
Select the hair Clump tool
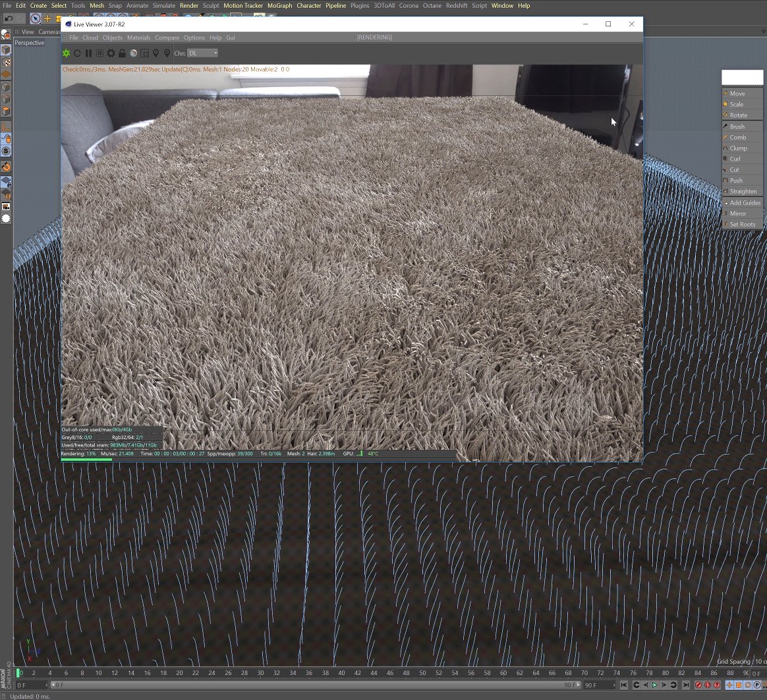point(742,148)
